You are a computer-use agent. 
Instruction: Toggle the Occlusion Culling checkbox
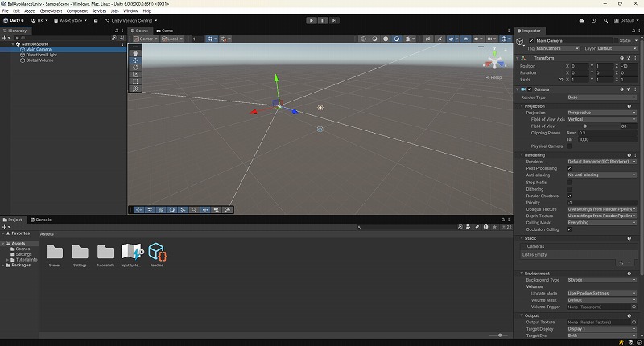click(569, 229)
